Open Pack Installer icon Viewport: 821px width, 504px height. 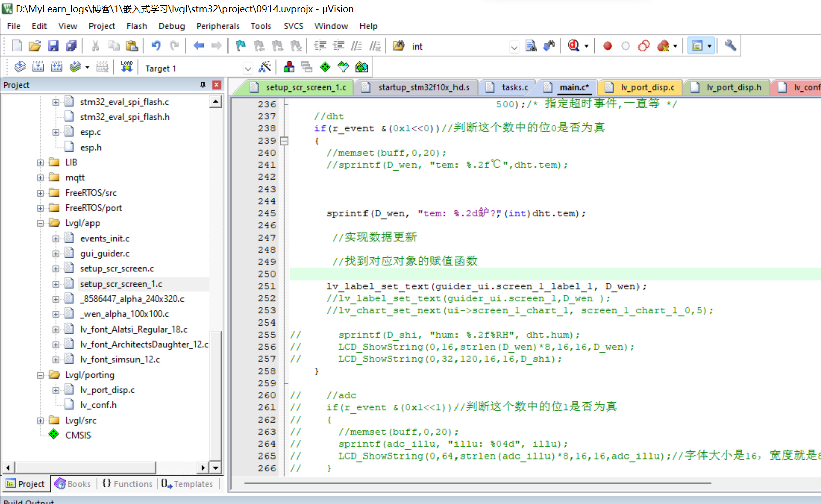(x=361, y=67)
